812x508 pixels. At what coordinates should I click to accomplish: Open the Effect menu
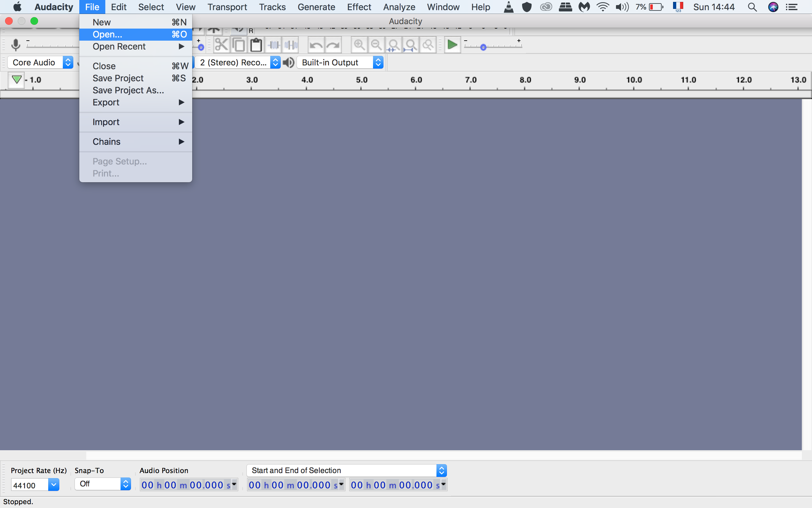pos(359,7)
